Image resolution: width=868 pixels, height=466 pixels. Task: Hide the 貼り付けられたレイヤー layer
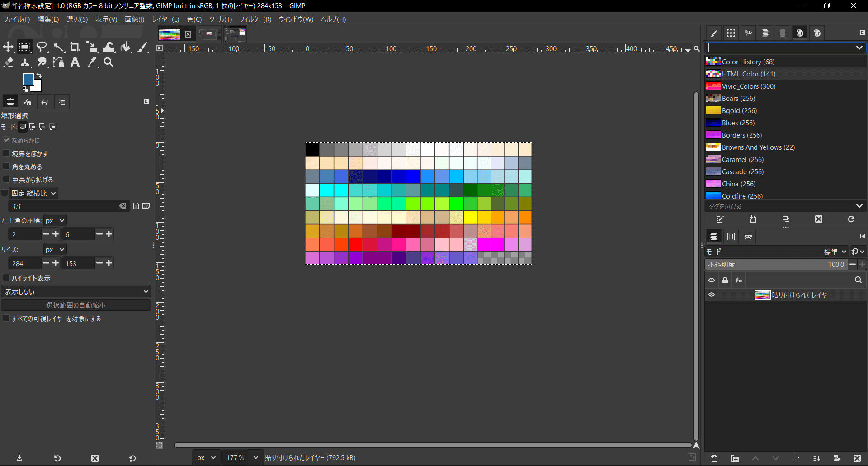coord(712,295)
